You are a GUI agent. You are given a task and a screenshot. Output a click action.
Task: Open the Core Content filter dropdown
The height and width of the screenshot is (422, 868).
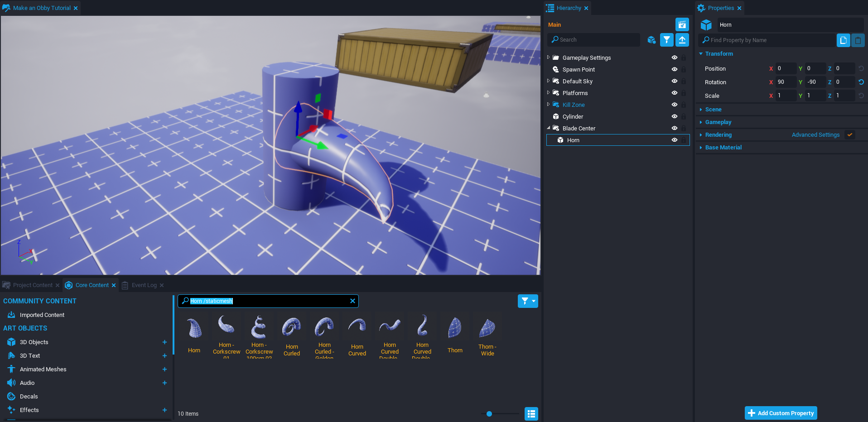[x=528, y=301]
